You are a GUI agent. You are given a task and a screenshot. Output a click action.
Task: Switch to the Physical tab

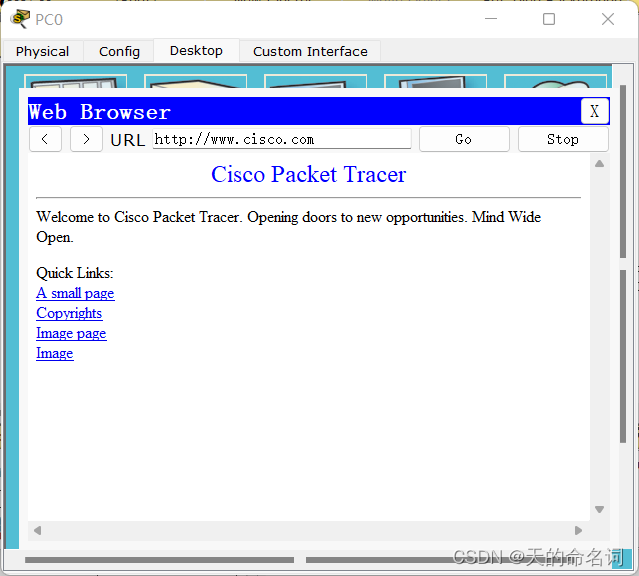tap(42, 51)
